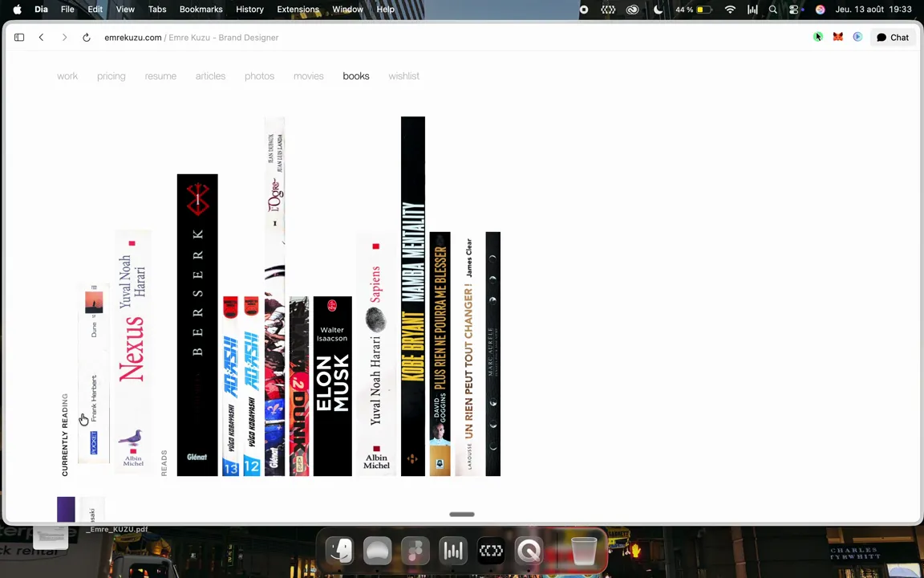This screenshot has height=578, width=924.
Task: Open the Bookmarks menu
Action: 201,10
